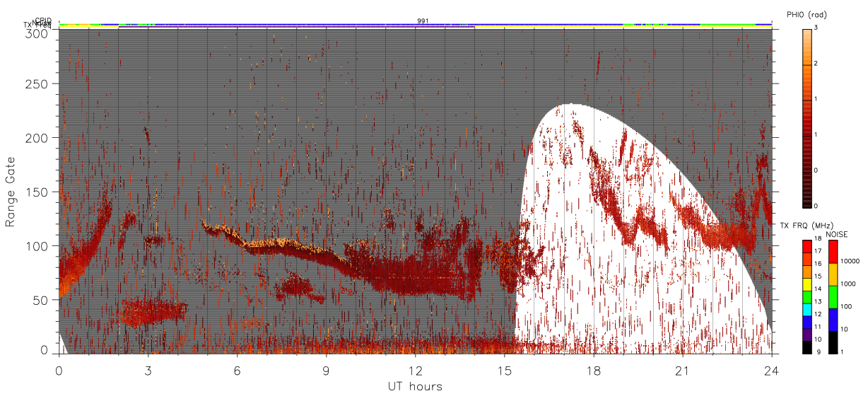The width and height of the screenshot is (868, 401).
Task: Click the 100 tick on NOISE legend
Action: pyautogui.click(x=847, y=306)
